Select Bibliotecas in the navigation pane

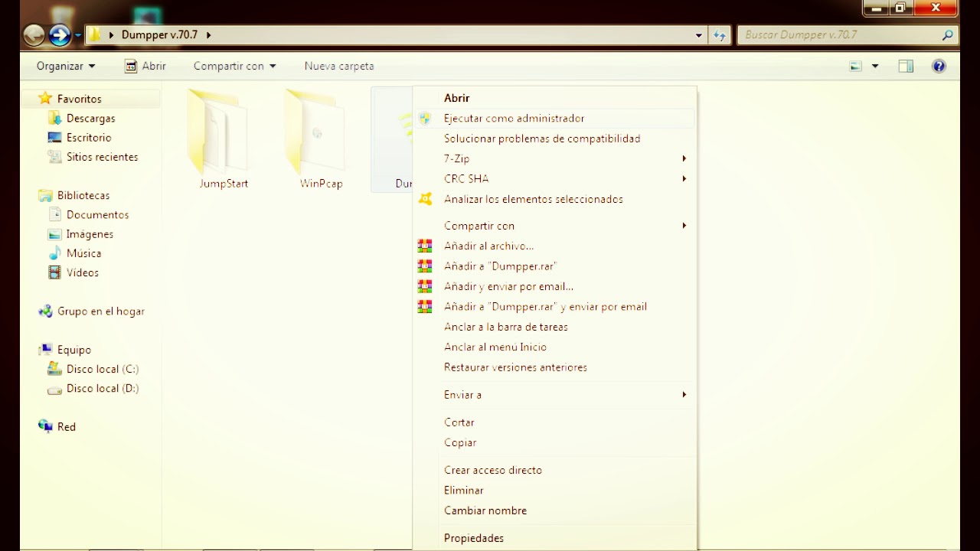83,196
